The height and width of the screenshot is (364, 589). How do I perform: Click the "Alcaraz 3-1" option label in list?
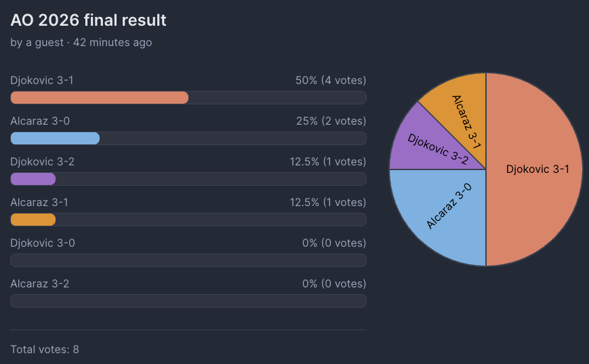[x=39, y=202]
